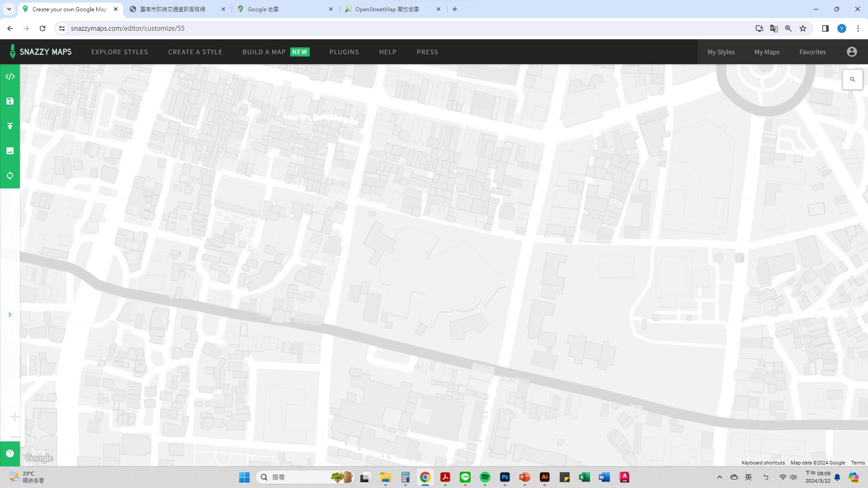The width and height of the screenshot is (868, 488).
Task: Bookmark page with the star icon
Action: point(802,28)
